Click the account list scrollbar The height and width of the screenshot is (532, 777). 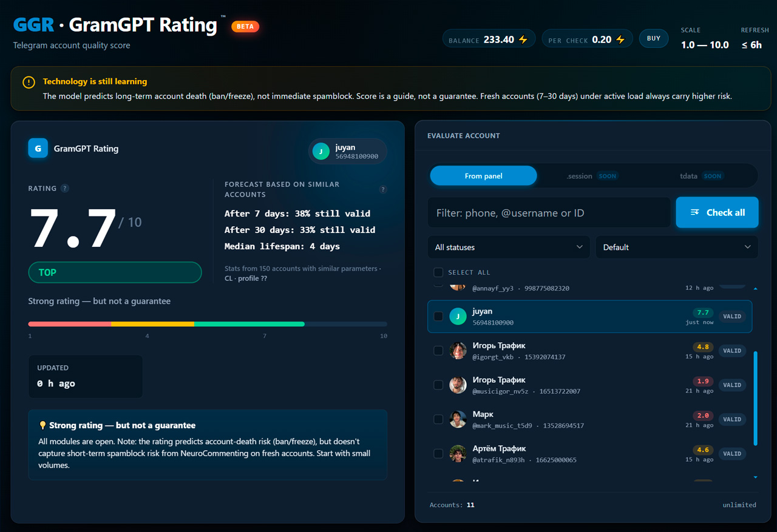(x=755, y=398)
